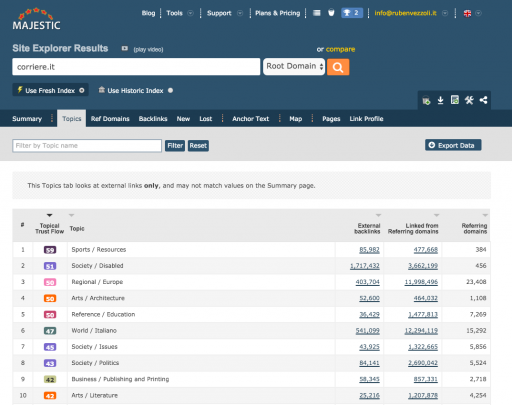Click the UK flag language icon

click(467, 13)
